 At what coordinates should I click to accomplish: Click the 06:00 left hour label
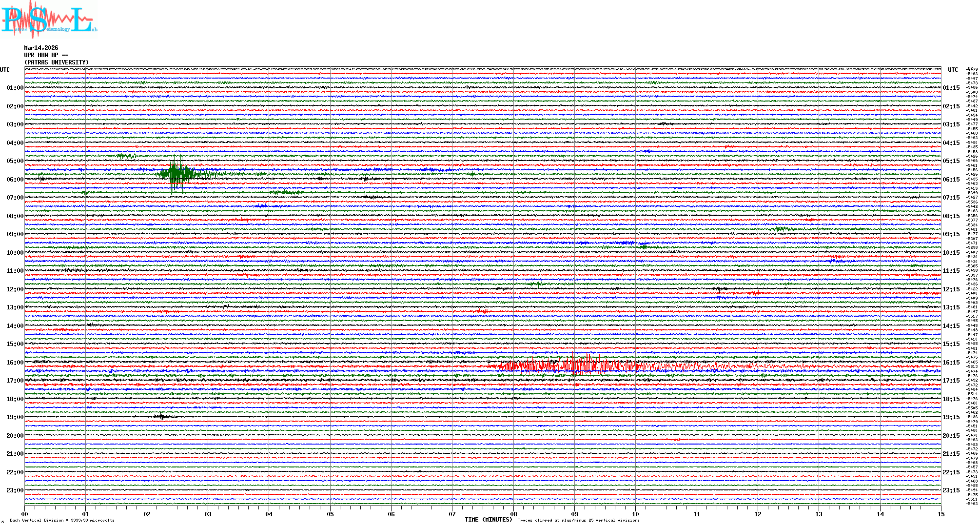click(x=15, y=180)
